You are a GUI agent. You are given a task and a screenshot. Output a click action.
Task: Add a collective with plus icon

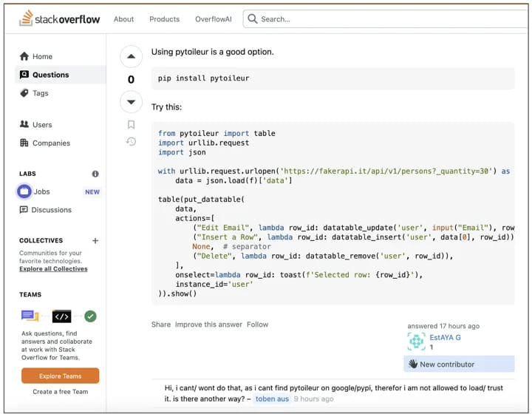tap(95, 240)
